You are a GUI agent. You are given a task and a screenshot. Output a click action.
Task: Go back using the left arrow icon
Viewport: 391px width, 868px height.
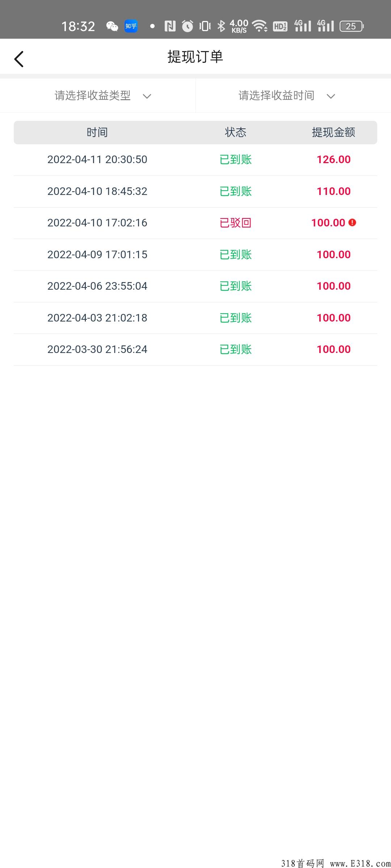[19, 59]
